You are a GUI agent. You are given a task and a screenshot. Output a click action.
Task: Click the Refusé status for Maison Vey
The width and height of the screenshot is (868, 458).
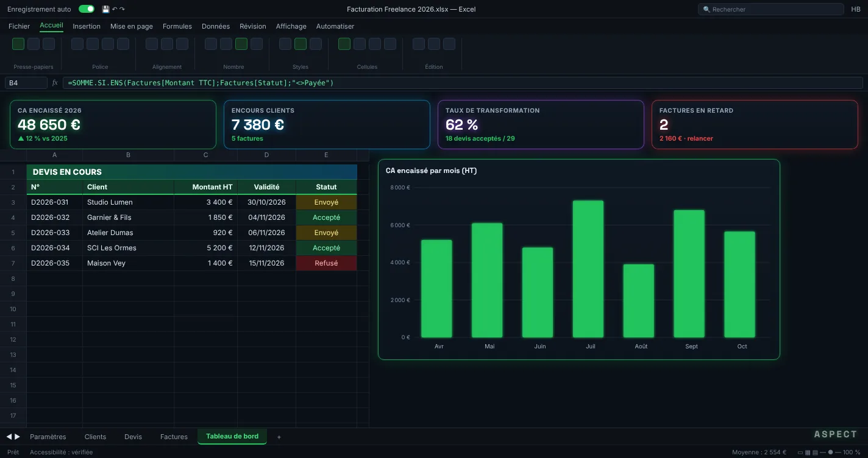point(327,263)
